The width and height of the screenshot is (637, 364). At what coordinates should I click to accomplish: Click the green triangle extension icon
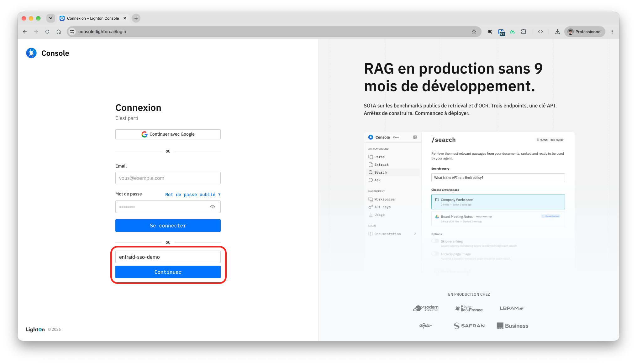[x=512, y=32]
